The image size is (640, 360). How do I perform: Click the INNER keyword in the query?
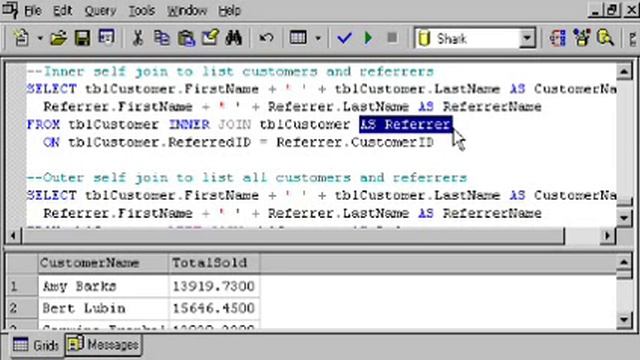pyautogui.click(x=189, y=124)
